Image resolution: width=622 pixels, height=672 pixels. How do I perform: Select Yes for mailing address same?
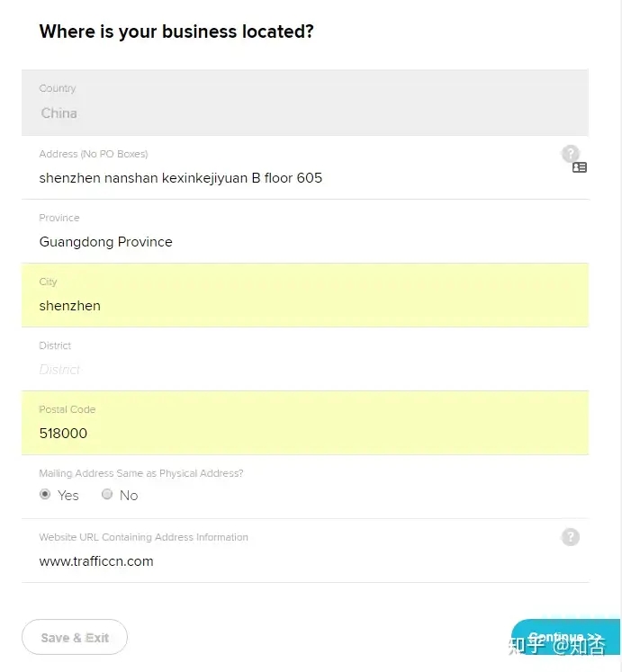[x=45, y=494]
